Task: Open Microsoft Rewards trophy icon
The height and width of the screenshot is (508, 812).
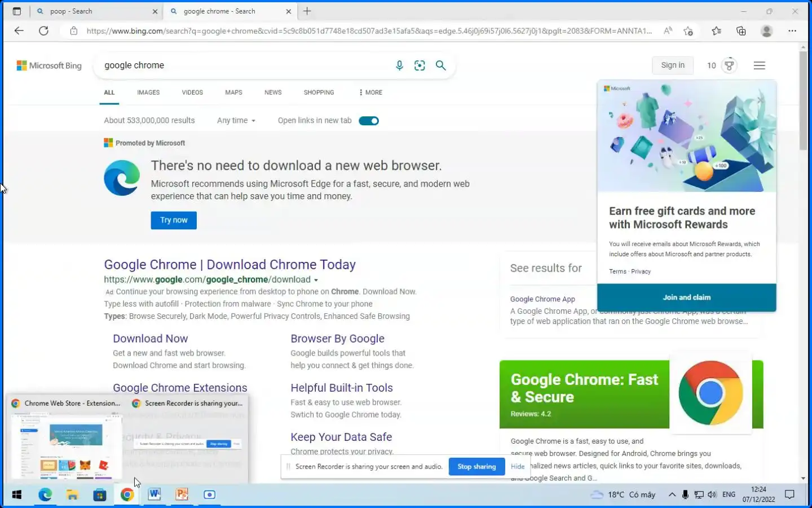Action: pyautogui.click(x=729, y=65)
